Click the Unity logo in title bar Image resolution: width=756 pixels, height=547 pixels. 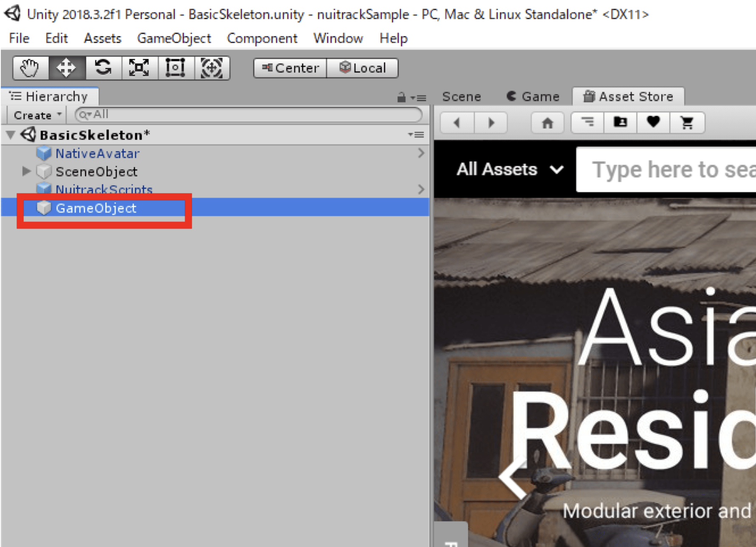12,14
